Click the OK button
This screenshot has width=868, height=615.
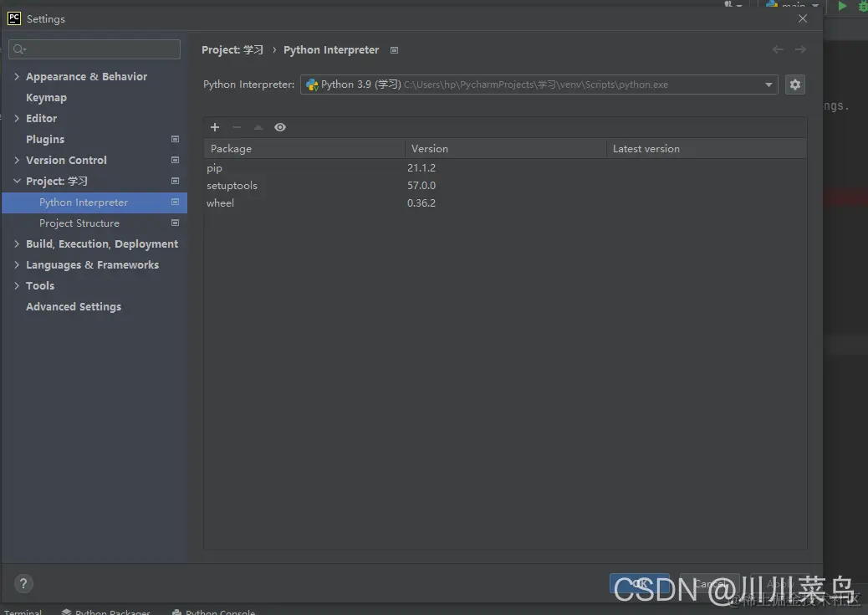(640, 584)
